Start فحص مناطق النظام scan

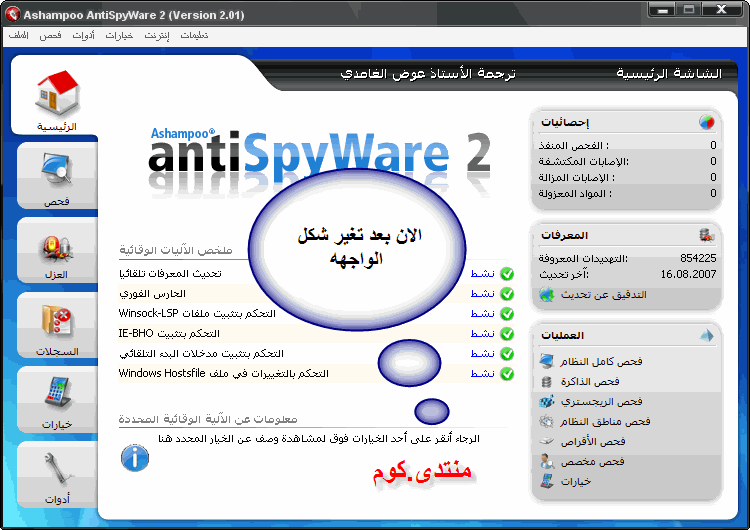605,421
